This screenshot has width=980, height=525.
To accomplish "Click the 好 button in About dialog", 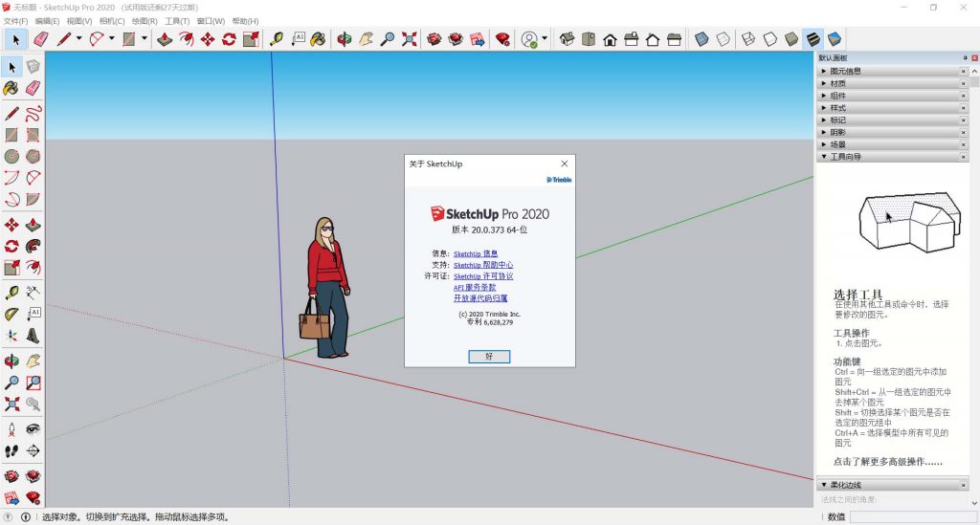I will pyautogui.click(x=489, y=356).
